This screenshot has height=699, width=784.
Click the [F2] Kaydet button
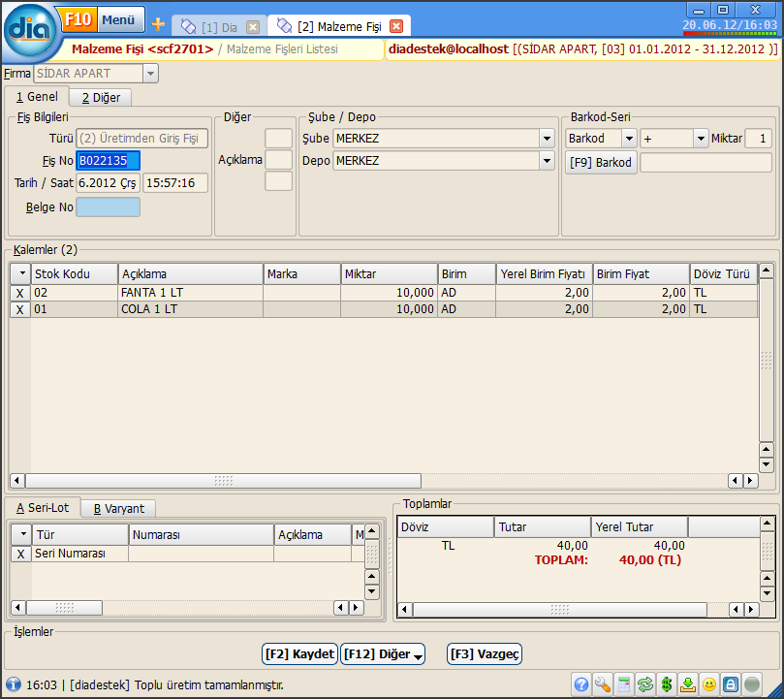[x=299, y=654]
